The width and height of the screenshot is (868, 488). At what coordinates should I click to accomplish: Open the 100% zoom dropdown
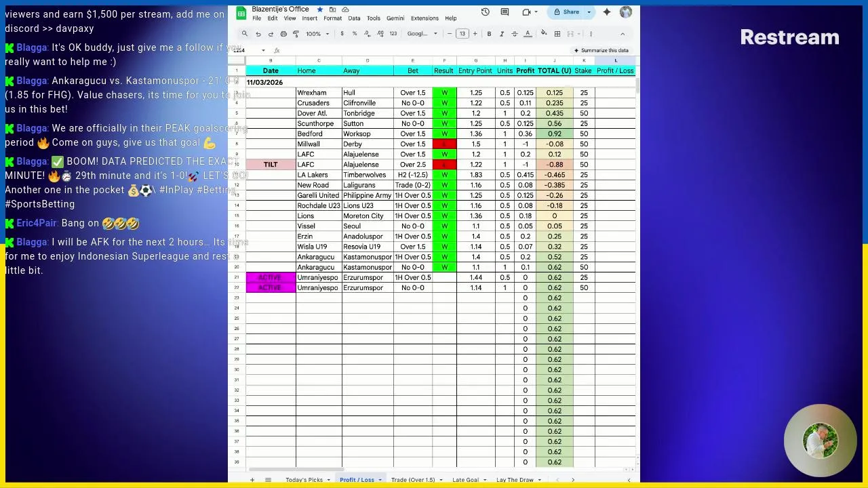[x=317, y=34]
